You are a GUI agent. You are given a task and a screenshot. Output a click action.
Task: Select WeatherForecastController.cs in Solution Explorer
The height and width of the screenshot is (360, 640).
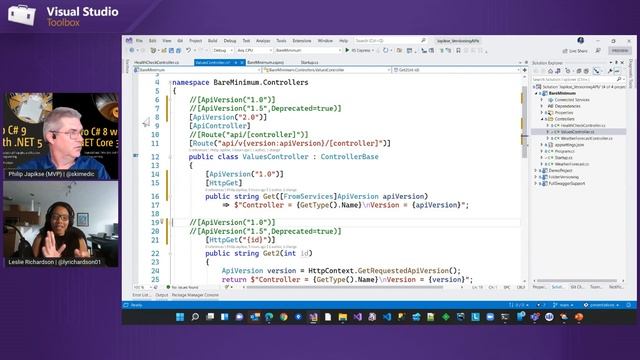(586, 138)
